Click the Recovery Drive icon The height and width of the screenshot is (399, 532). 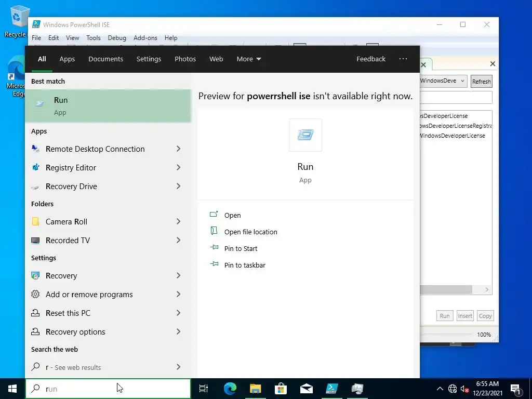(35, 187)
